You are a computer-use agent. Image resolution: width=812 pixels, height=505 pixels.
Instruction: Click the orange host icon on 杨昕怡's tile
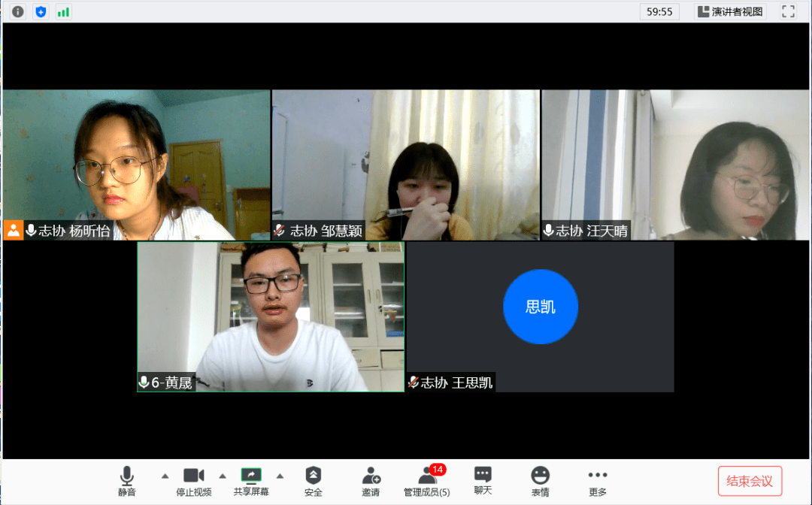(14, 230)
